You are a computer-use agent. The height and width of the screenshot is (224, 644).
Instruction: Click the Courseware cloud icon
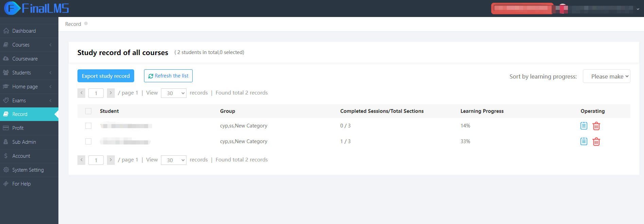[6, 59]
